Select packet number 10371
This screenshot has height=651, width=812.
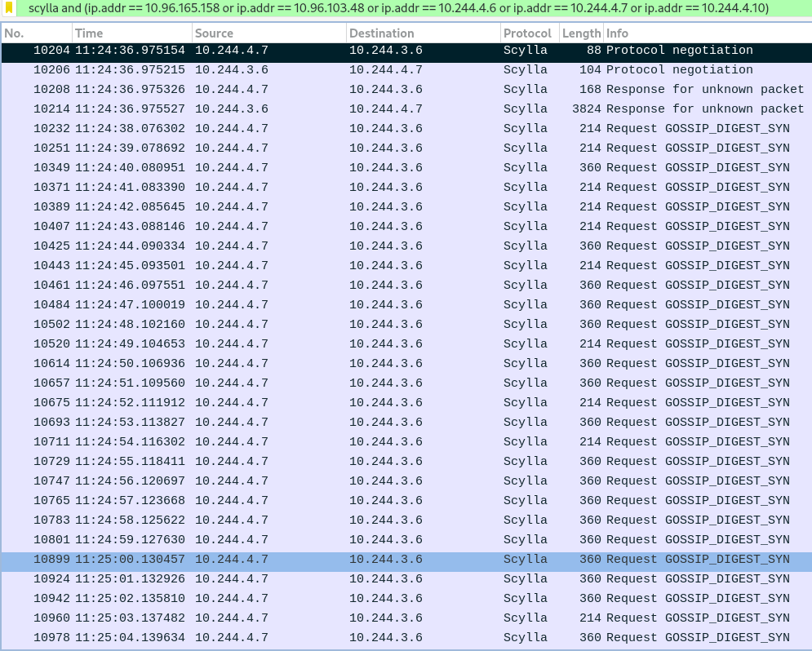(x=406, y=188)
